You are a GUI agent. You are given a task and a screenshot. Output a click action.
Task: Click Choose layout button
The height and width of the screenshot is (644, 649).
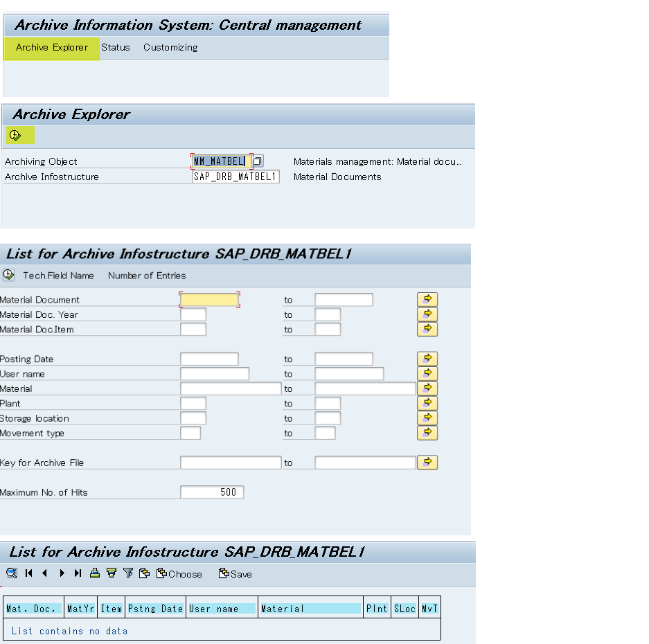click(179, 573)
